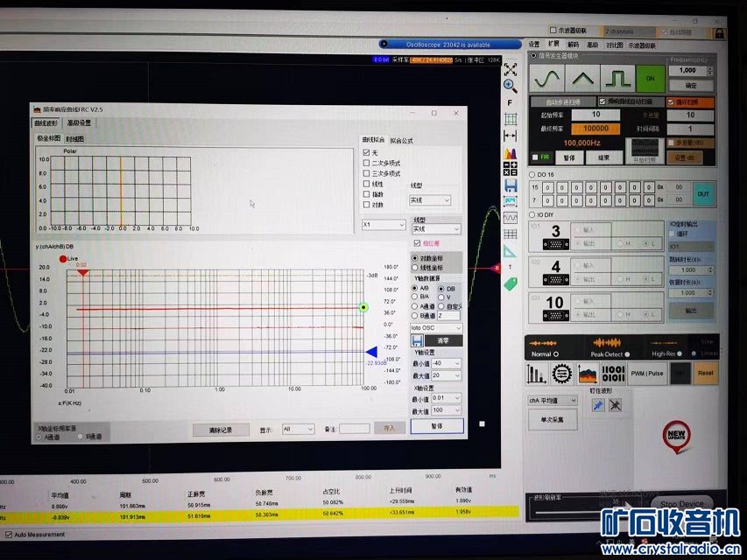Click the table data icon
This screenshot has width=747, height=560.
pos(511,234)
